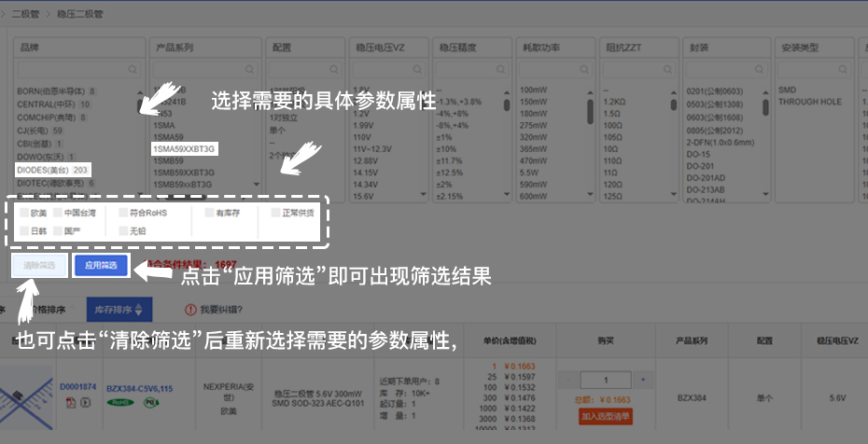The image size is (868, 444).
Task: Click the scrollbar thumb in 耗散功率 list
Action: [x=590, y=111]
